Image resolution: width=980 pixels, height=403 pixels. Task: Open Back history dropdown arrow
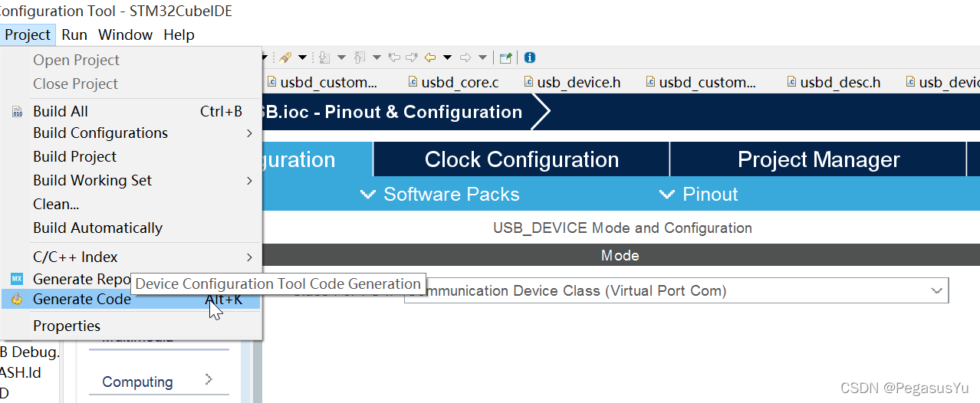click(x=447, y=57)
